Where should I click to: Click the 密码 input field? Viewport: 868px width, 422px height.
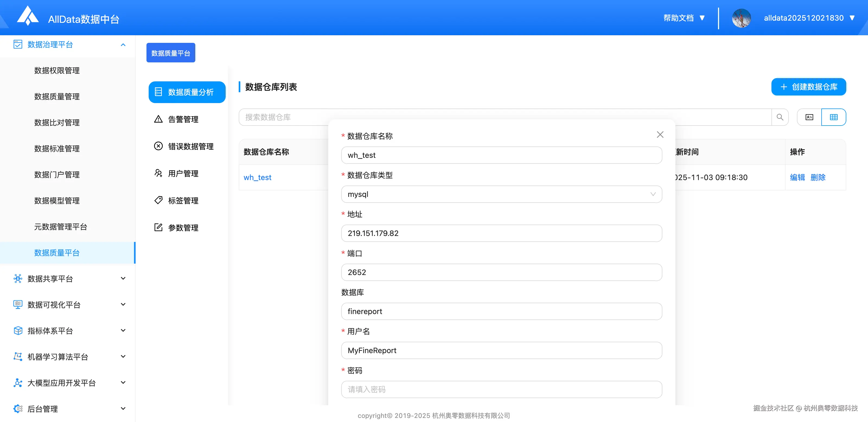pos(501,389)
